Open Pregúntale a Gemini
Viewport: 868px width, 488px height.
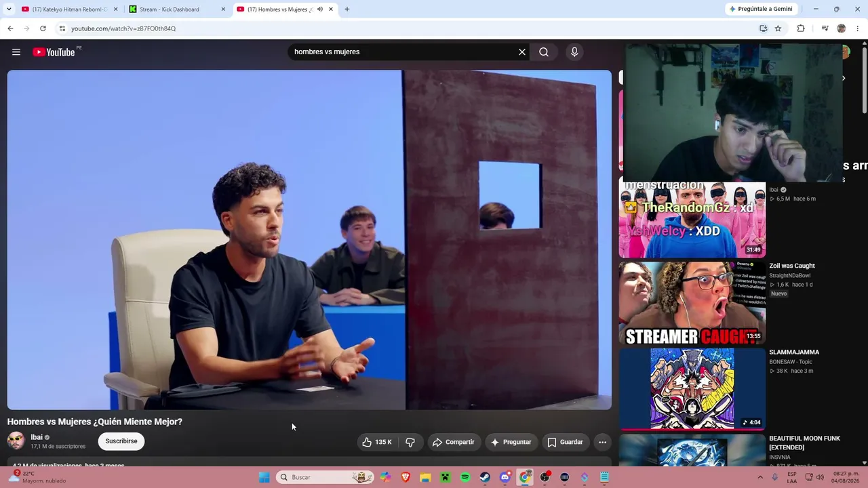(x=761, y=9)
